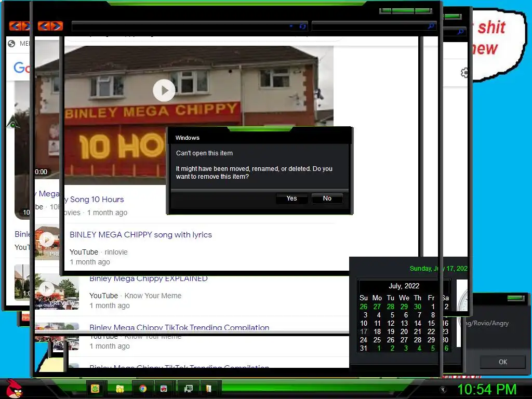Open the 'Song 10 Hours' video link
Image resolution: width=532 pixels, height=399 pixels.
coord(94,199)
